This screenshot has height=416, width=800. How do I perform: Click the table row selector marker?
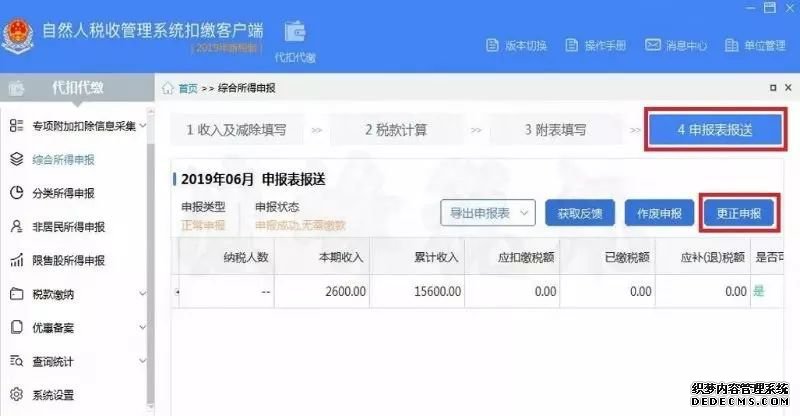click(x=177, y=291)
